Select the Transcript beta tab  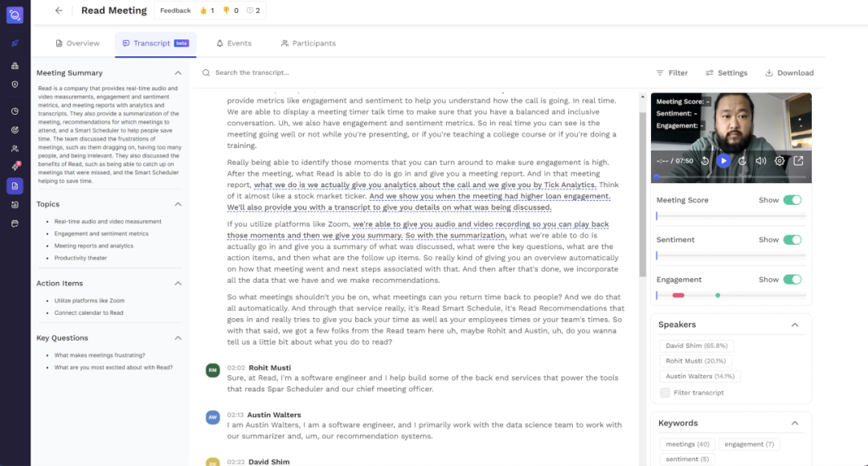pos(156,43)
